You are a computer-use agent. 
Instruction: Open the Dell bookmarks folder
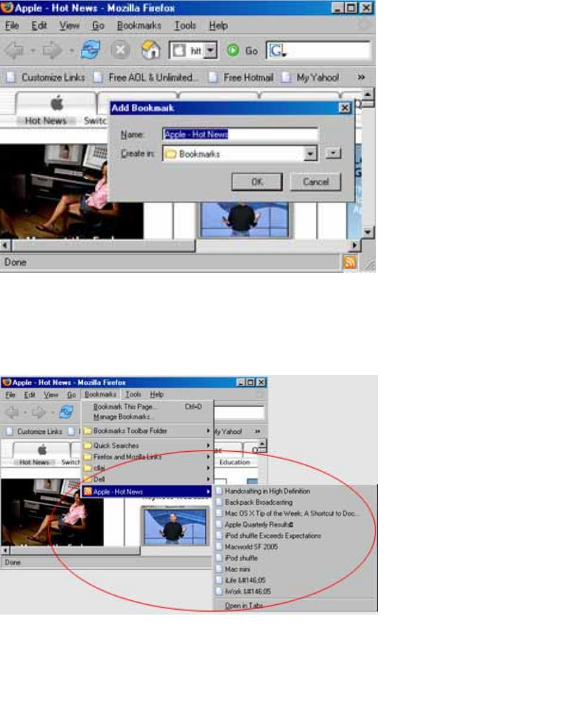click(x=147, y=479)
